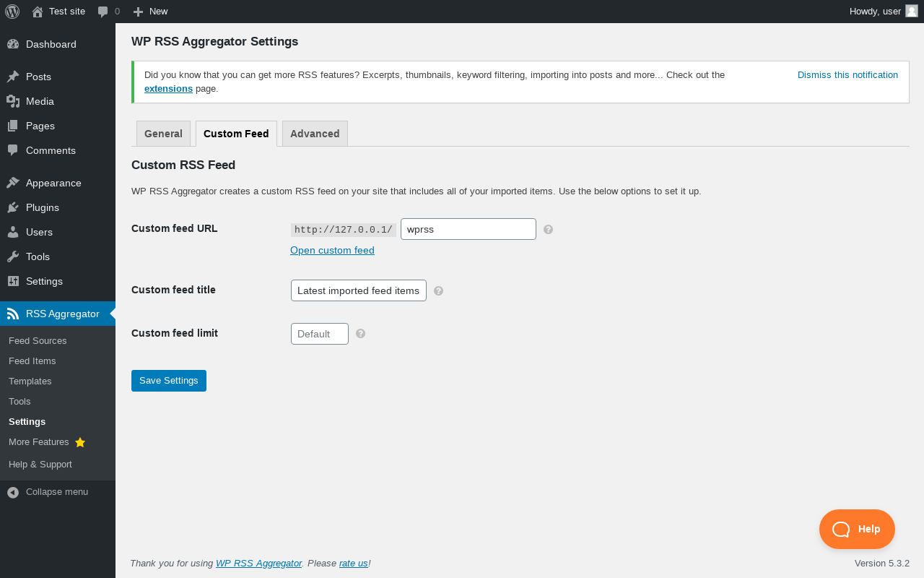Switch to the General tab
This screenshot has width=924, height=578.
[x=163, y=134]
